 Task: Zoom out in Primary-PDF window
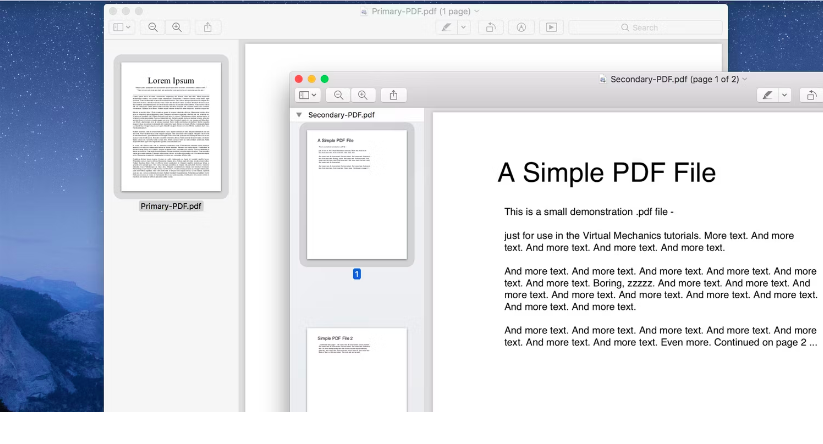pyautogui.click(x=153, y=27)
